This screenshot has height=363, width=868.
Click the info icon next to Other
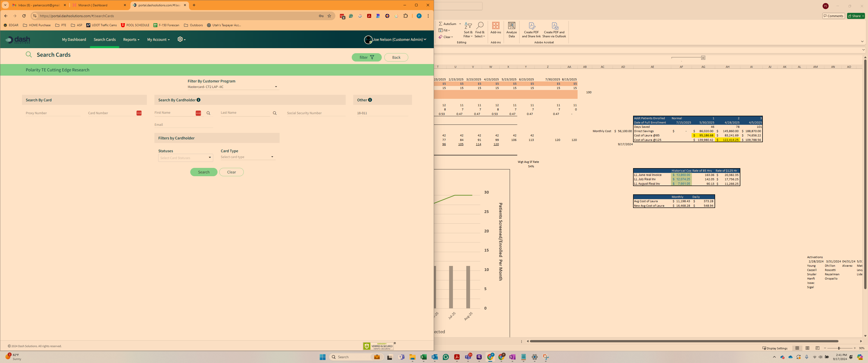pos(370,100)
